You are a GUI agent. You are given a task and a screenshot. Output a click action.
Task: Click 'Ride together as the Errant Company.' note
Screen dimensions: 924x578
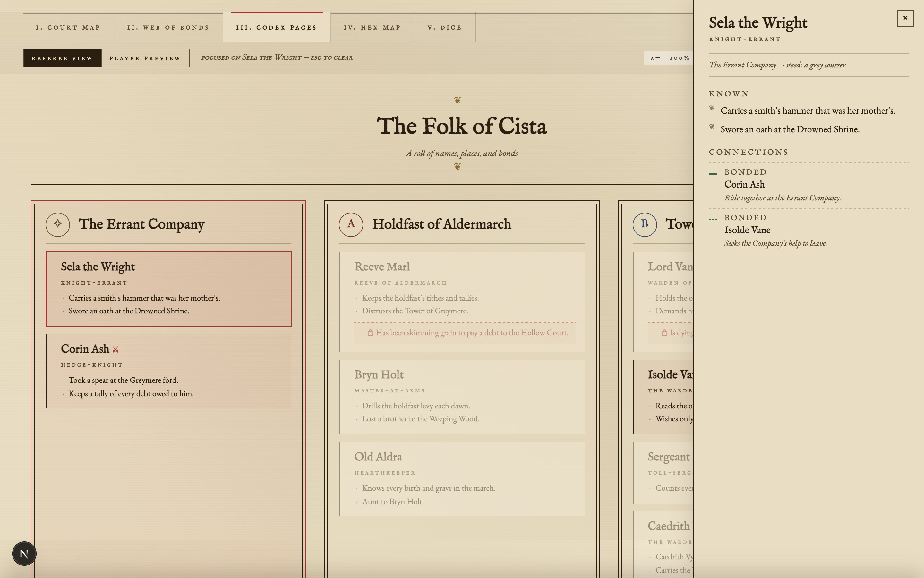pos(782,198)
